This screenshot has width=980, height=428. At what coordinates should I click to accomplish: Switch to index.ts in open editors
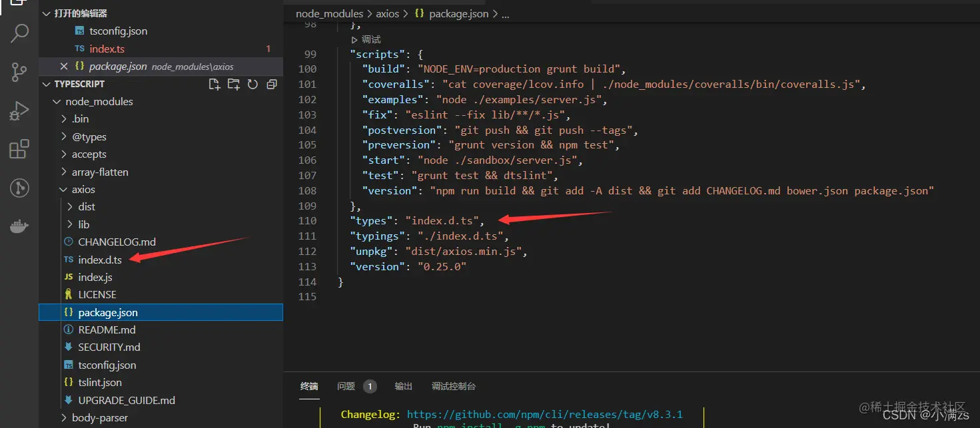coord(107,49)
